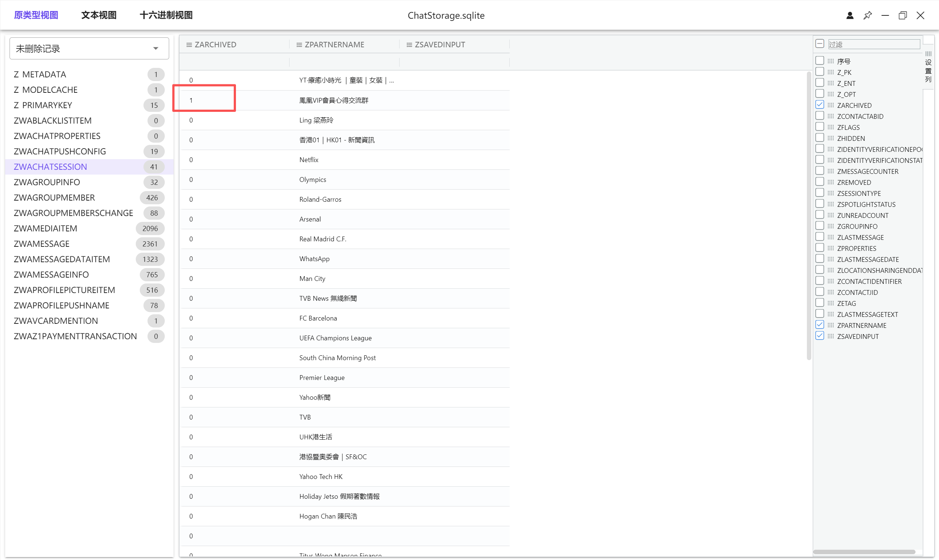Screen dimensions: 939x560
Task: Open the ZWAGROUPMEMBER table
Action: [54, 198]
